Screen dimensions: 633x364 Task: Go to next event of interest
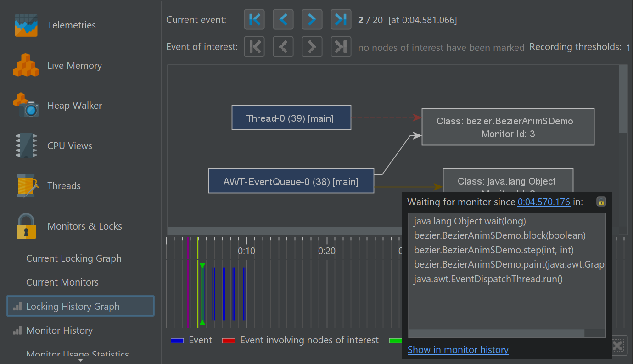pos(312,46)
